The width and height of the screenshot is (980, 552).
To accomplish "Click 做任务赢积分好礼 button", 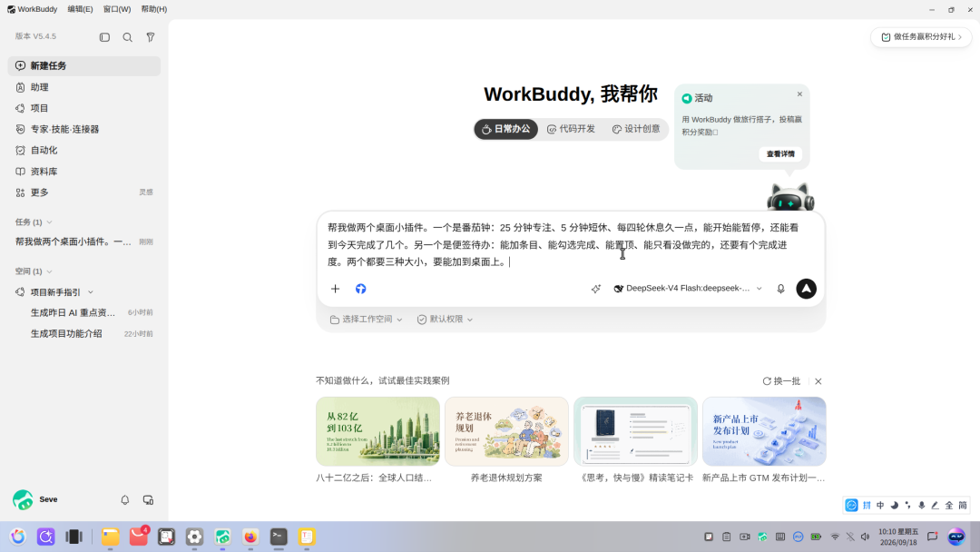I will point(921,37).
